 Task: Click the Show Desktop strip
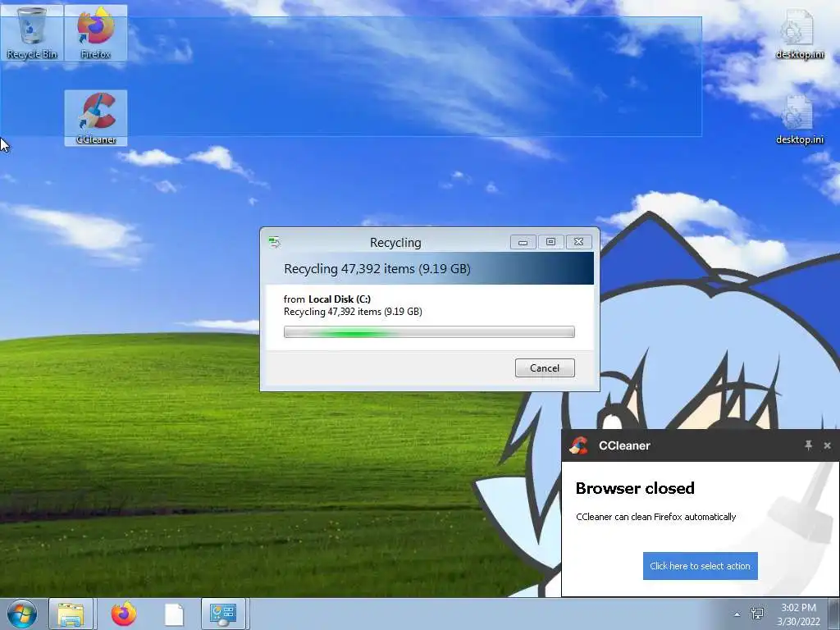pyautogui.click(x=834, y=614)
